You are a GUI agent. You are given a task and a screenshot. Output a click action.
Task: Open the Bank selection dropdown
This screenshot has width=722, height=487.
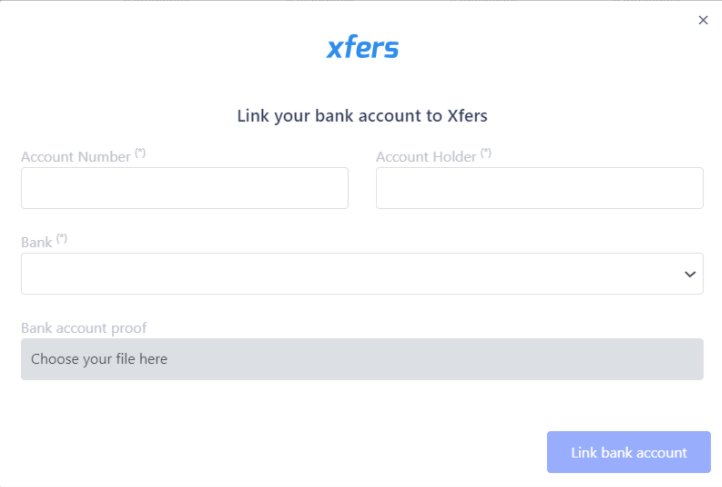tap(362, 273)
